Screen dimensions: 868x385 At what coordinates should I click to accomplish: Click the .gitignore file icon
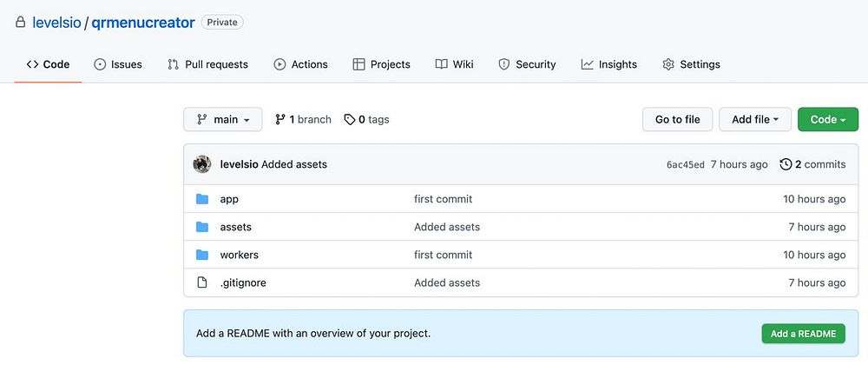(202, 282)
